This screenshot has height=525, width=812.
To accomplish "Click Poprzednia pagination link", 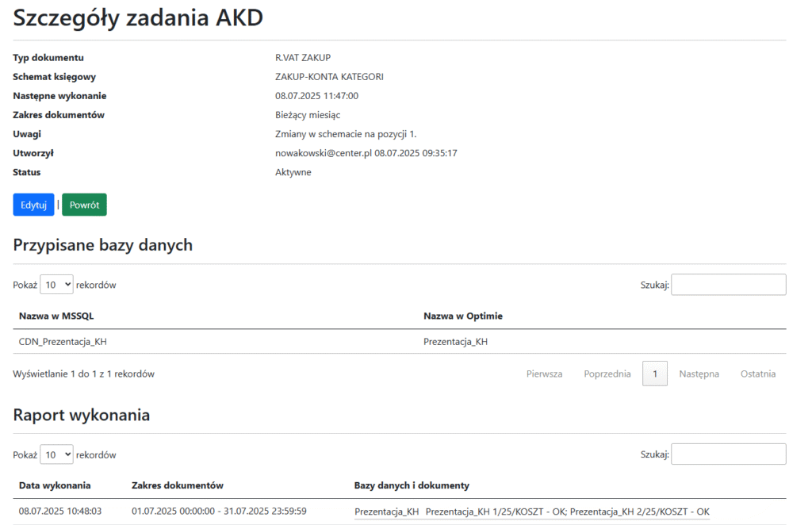I will (607, 374).
